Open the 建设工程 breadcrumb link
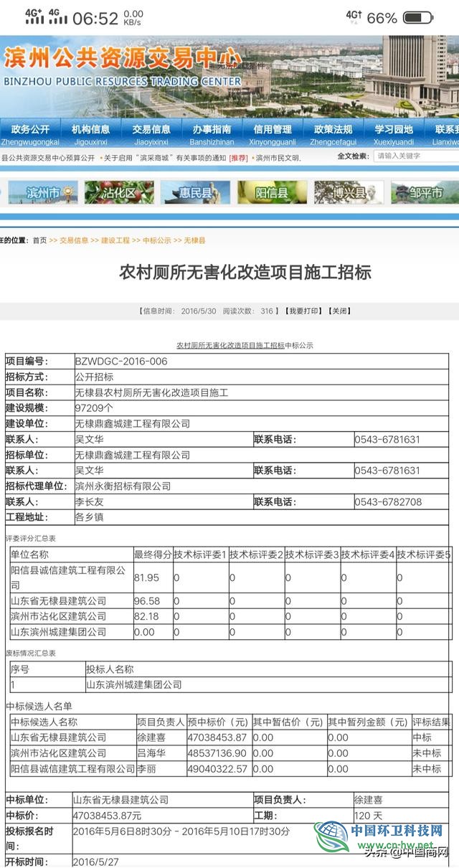The image size is (459, 868). click(x=115, y=240)
